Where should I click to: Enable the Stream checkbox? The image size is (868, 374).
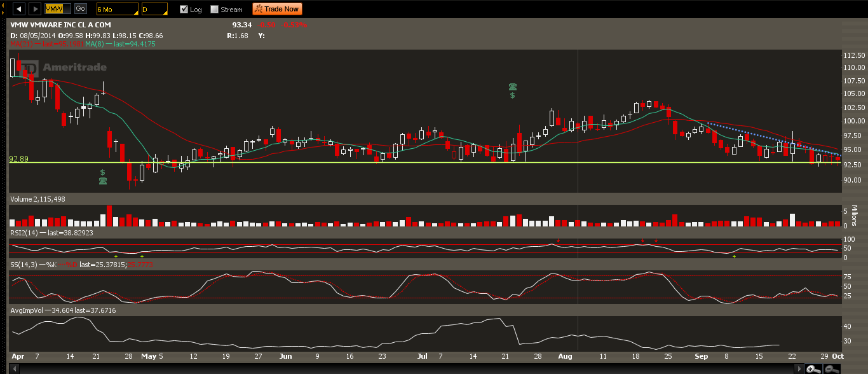click(214, 10)
